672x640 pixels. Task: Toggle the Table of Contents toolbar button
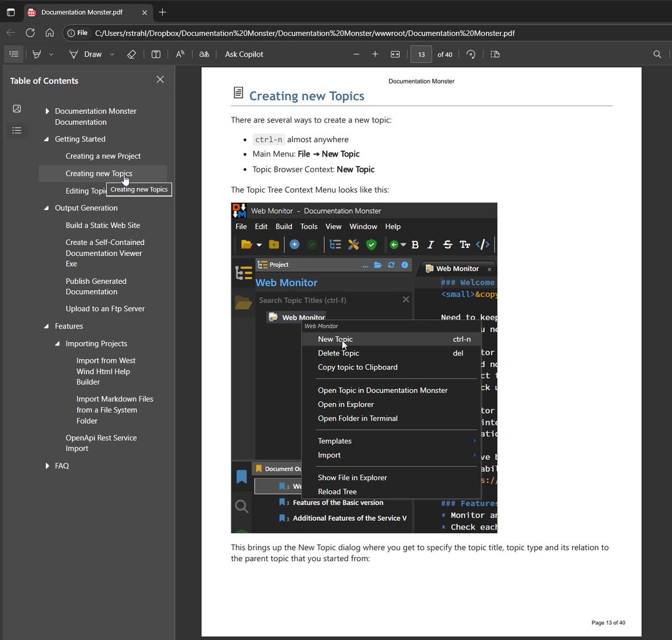click(14, 54)
